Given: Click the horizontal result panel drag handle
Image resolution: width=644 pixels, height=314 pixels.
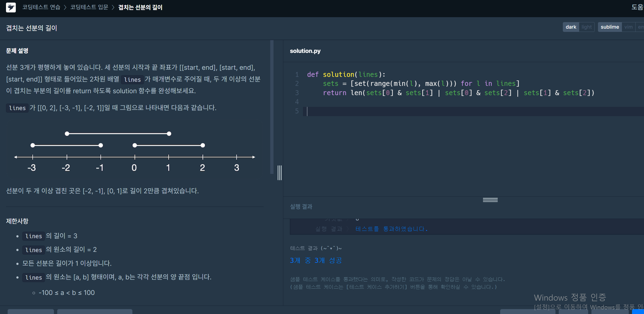Looking at the screenshot, I should click(490, 200).
